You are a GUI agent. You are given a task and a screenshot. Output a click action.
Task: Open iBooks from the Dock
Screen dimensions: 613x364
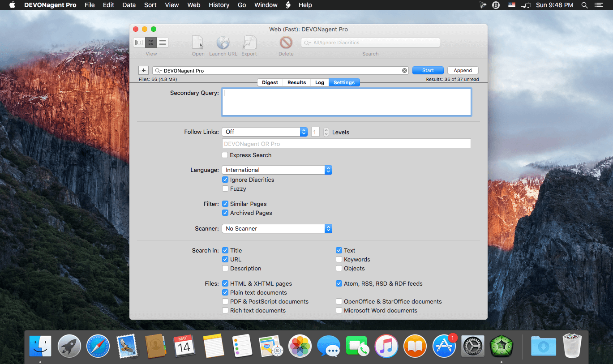(x=415, y=346)
